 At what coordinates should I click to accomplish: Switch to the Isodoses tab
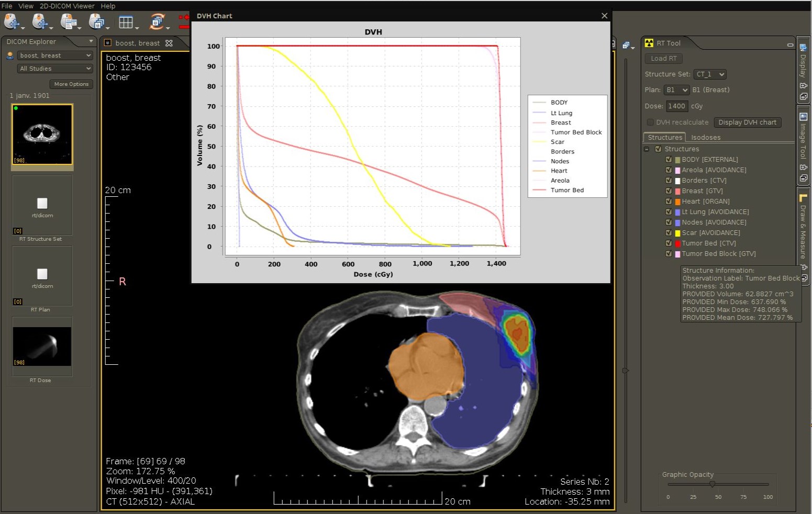(x=705, y=138)
